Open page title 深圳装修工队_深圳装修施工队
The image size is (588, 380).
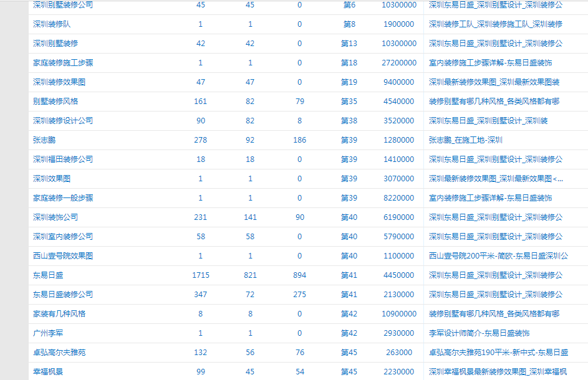pyautogui.click(x=496, y=24)
